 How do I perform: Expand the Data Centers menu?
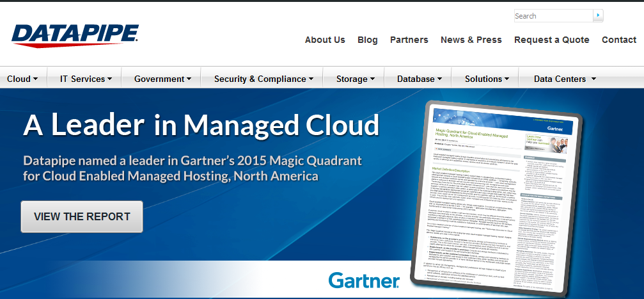point(565,79)
